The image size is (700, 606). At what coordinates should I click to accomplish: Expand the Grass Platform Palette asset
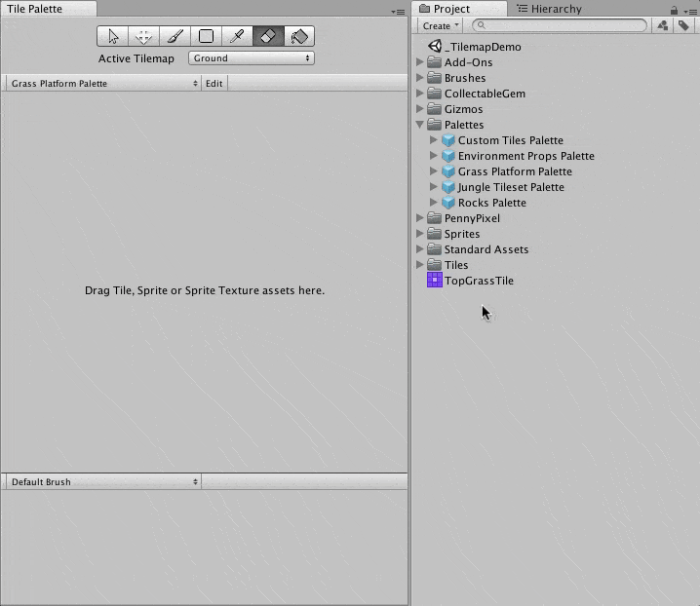tap(433, 171)
